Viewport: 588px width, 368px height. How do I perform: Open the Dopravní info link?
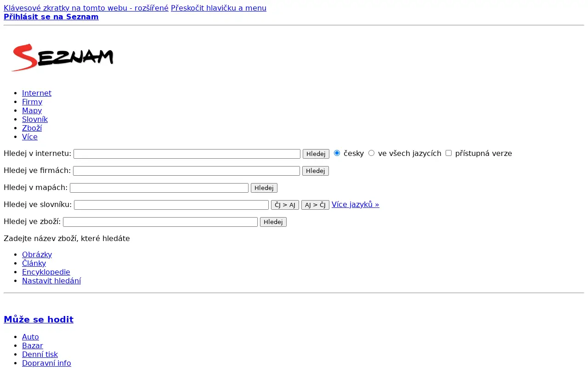[46, 363]
